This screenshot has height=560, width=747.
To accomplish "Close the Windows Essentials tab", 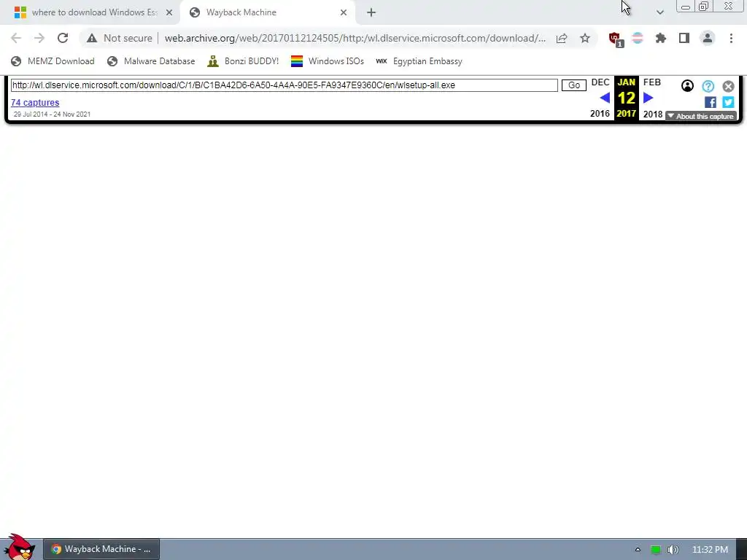I will click(x=169, y=12).
